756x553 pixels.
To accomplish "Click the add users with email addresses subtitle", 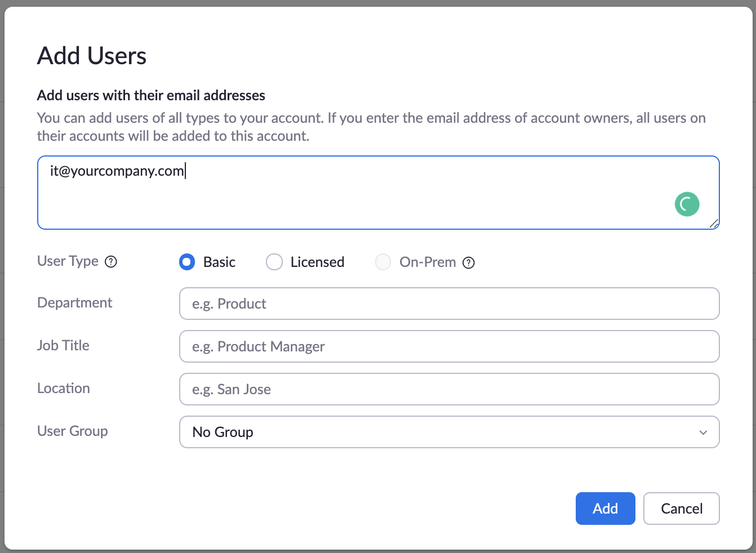I will tap(151, 95).
